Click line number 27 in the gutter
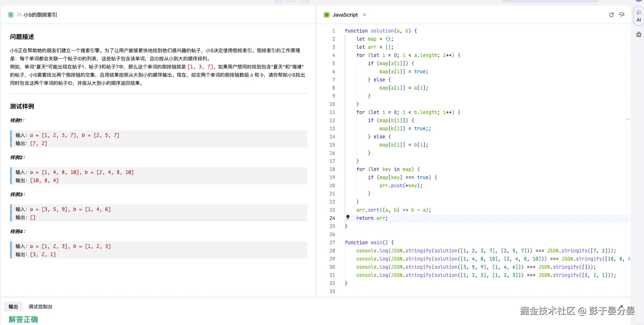This screenshot has width=644, height=325. tap(332, 242)
